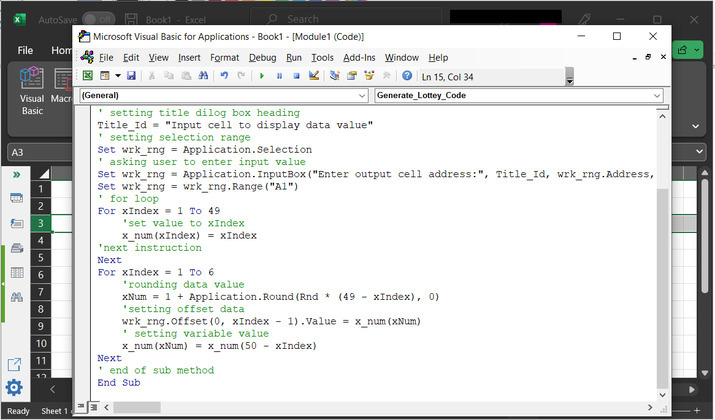
Task: Open the toolbar options dropdown arrow
Action: [570, 77]
